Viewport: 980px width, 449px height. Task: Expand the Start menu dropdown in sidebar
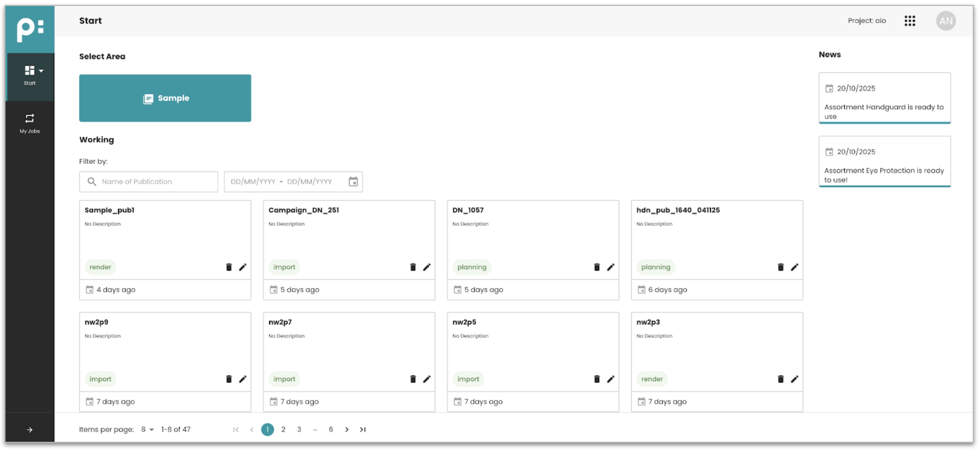pos(41,71)
